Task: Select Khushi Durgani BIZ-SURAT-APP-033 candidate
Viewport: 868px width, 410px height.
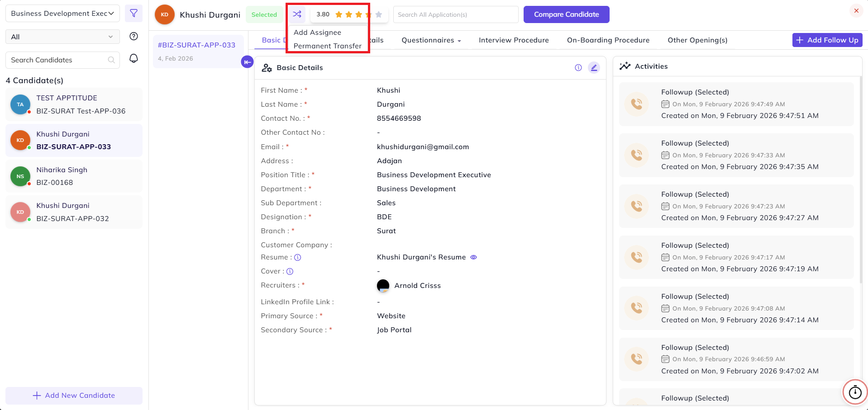Action: point(74,141)
